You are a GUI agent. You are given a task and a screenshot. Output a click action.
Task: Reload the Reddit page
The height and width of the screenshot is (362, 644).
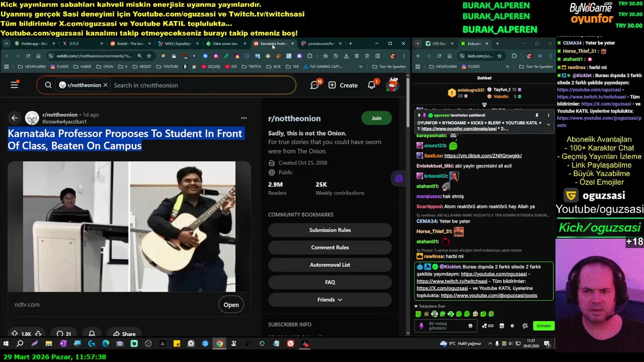pyautogui.click(x=28, y=56)
